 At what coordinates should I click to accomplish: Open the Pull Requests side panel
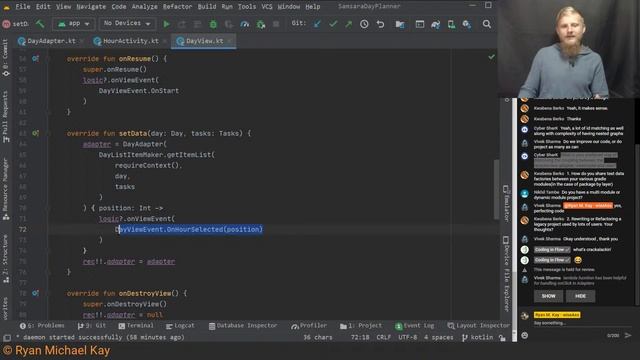point(5,116)
